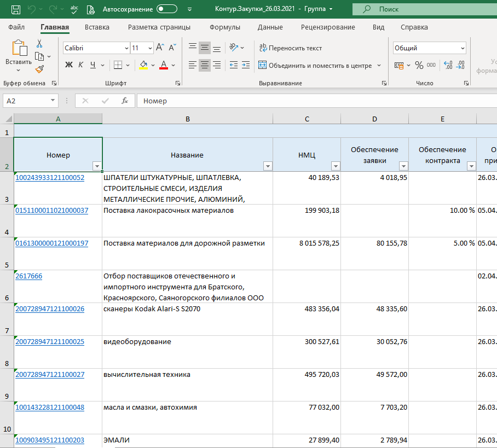Switch to Разметка страницы tab
Screen dimensions: 497x448
pos(159,27)
